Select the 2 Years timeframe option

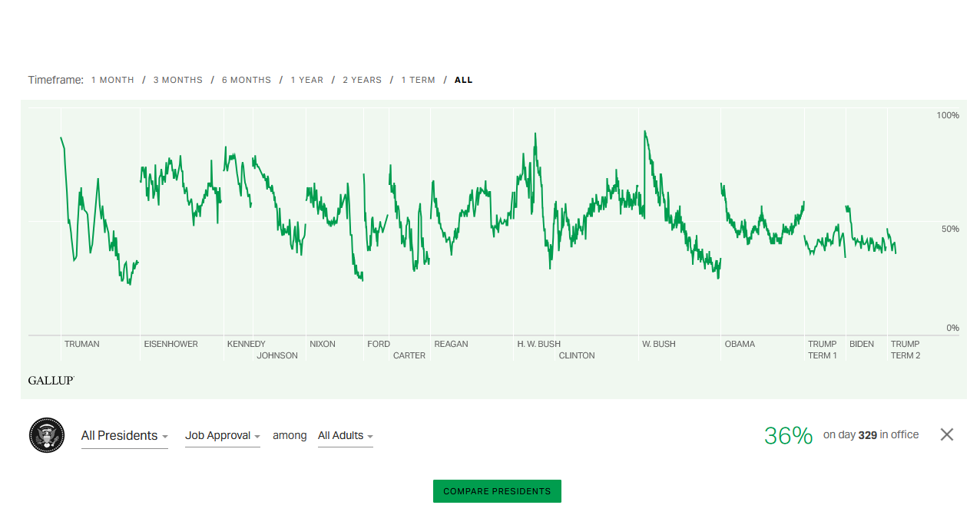pyautogui.click(x=362, y=80)
